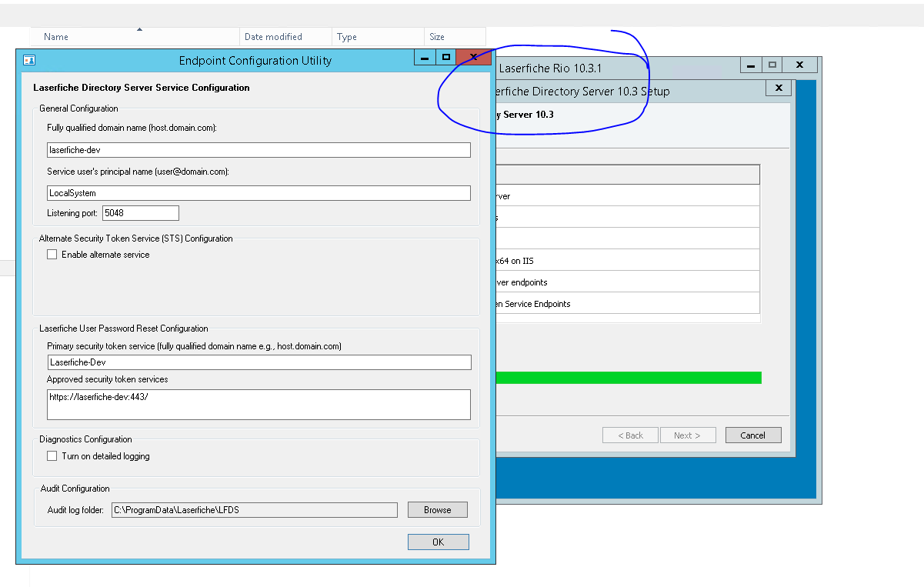Go Back in the setup wizard

(x=630, y=435)
